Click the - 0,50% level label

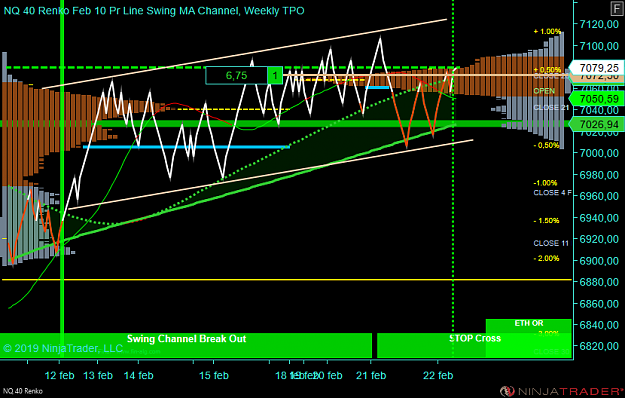coord(546,145)
